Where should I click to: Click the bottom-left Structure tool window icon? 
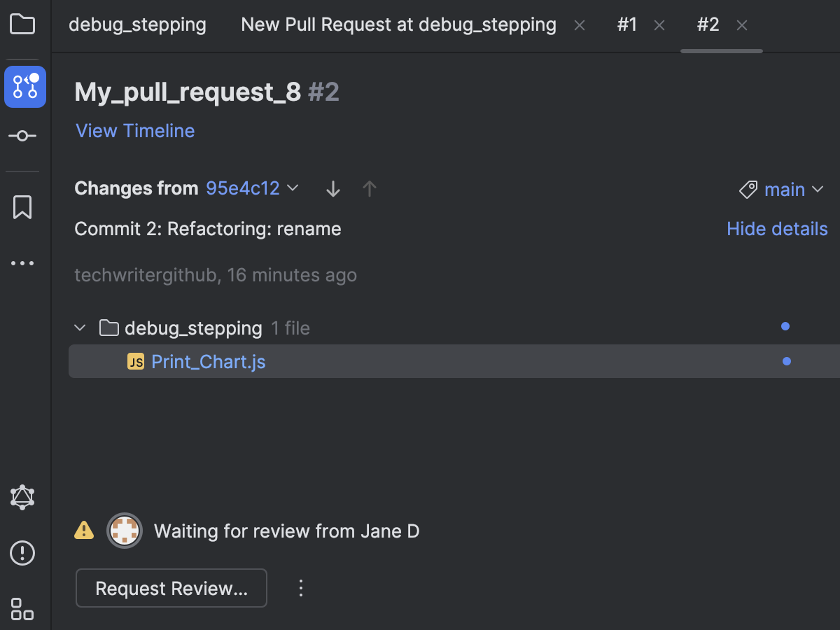tap(23, 610)
